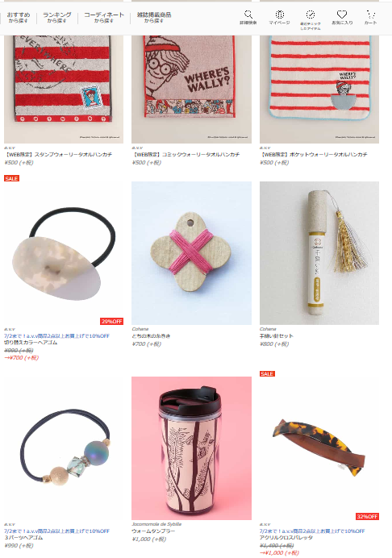Open the Where's Wally comic towel image

[191, 89]
